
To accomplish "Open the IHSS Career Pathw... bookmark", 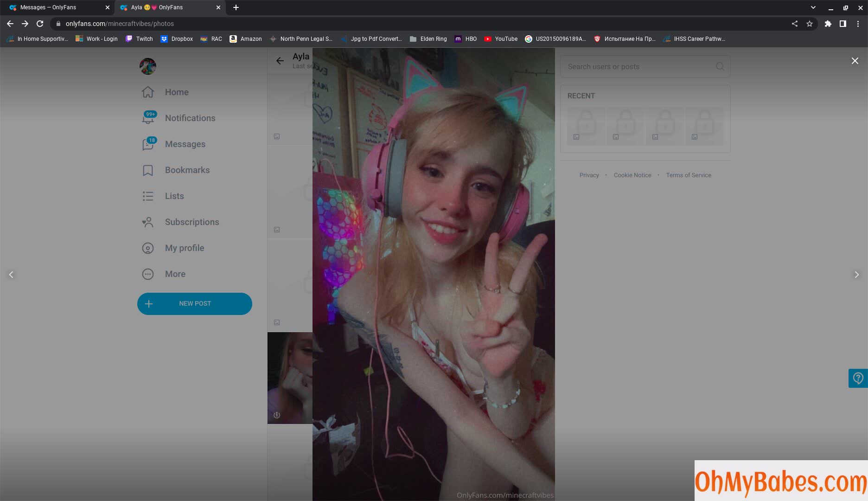I will click(694, 39).
